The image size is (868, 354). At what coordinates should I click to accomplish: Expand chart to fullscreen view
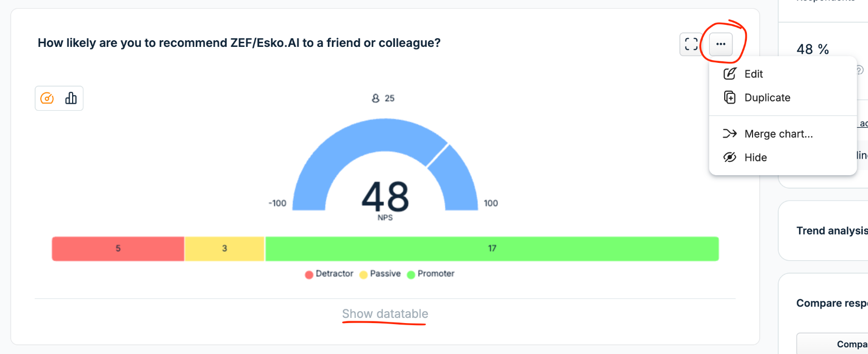click(x=691, y=44)
